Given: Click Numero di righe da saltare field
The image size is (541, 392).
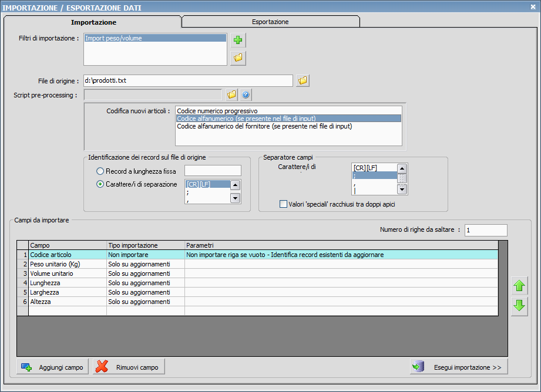Looking at the screenshot, I should pyautogui.click(x=486, y=230).
